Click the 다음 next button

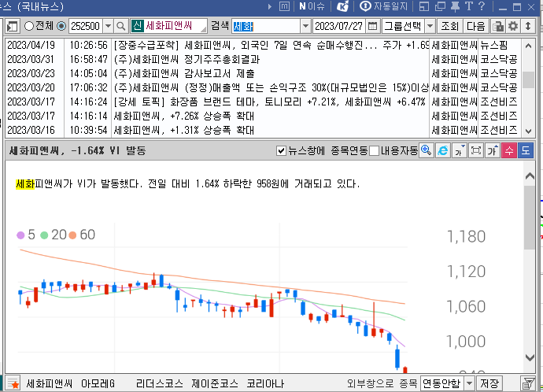click(x=476, y=26)
